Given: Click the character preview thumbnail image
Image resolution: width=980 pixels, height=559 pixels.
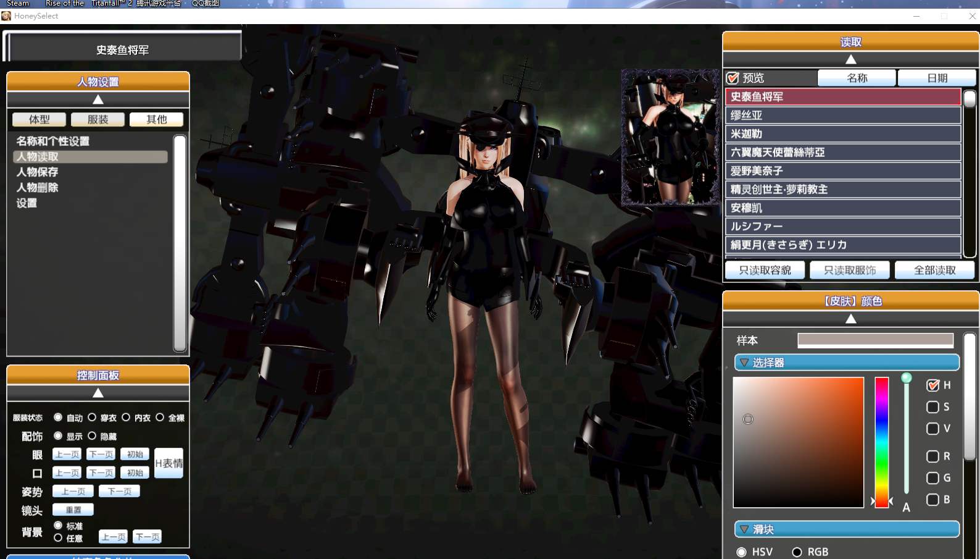Looking at the screenshot, I should coord(670,137).
